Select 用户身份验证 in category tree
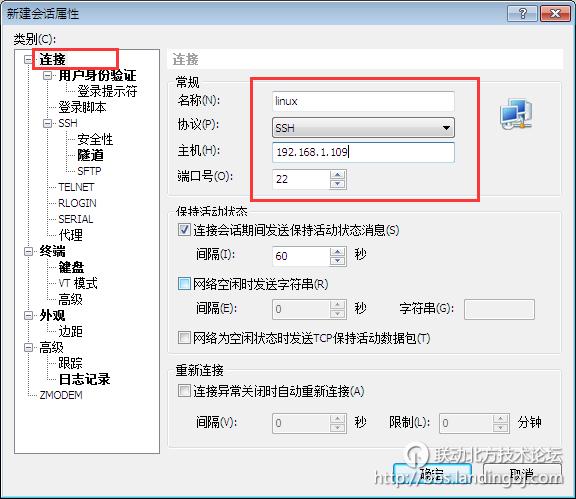Image resolution: width=576 pixels, height=499 pixels. click(x=97, y=75)
